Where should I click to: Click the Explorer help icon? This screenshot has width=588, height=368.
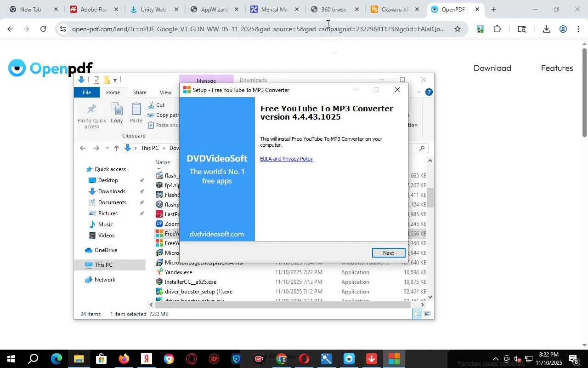pos(429,92)
